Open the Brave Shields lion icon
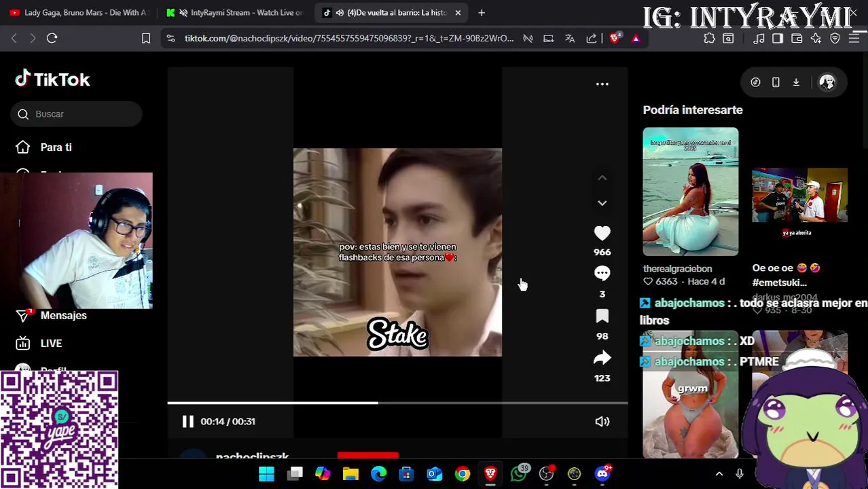 click(x=615, y=38)
